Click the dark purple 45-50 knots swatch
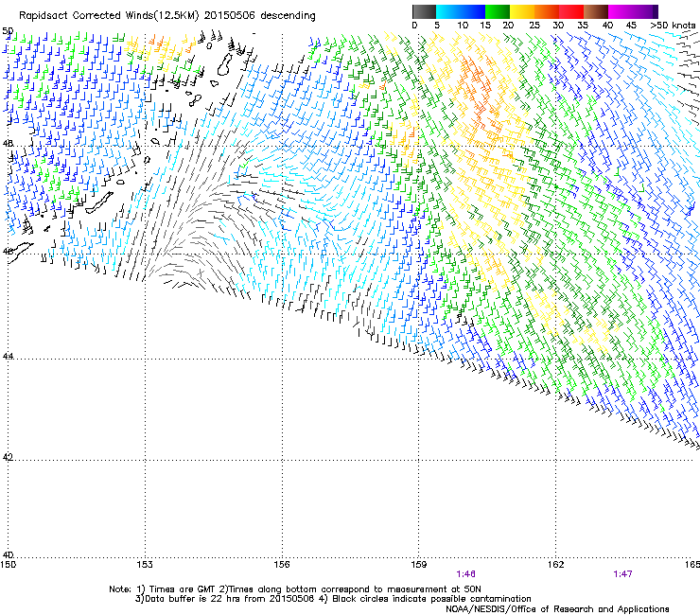The height and width of the screenshot is (615, 700). point(645,11)
